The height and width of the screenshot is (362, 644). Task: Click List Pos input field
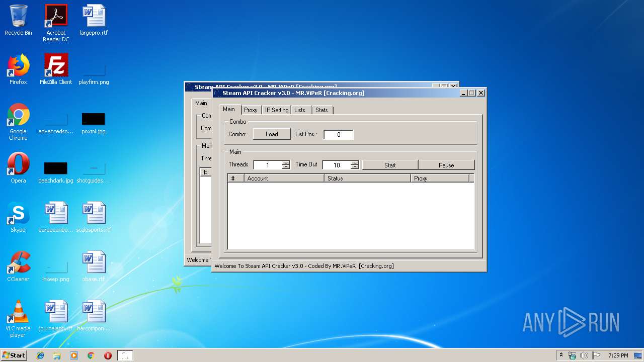click(x=339, y=134)
